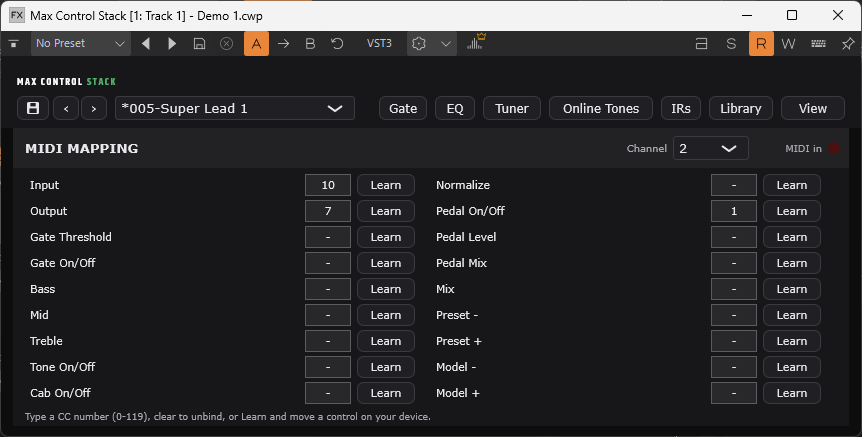Click Learn for Preset -
This screenshot has width=862, height=437.
click(x=792, y=315)
